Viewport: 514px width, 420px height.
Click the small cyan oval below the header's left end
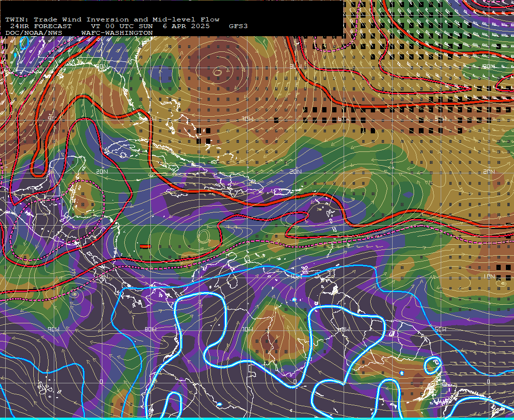[x=25, y=43]
